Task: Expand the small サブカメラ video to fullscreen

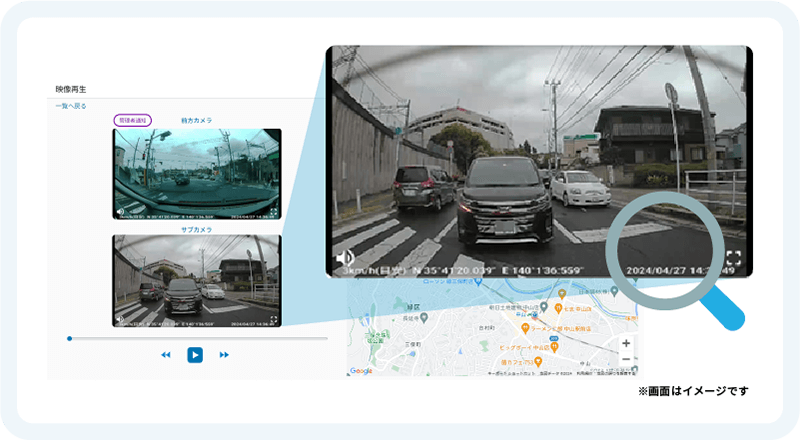Action: click(x=273, y=320)
